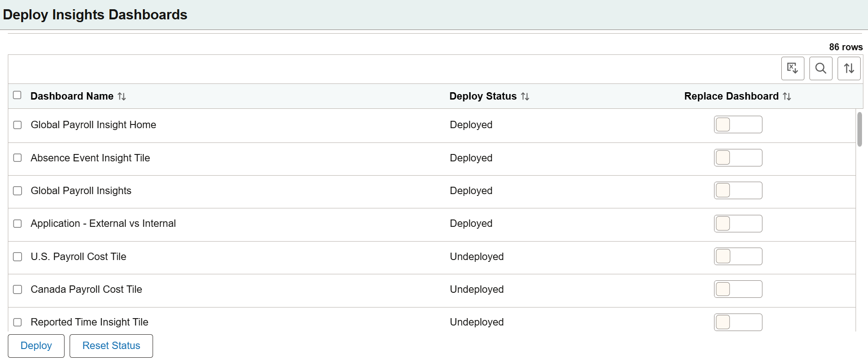
Task: Click the grid sort arrows icon
Action: (x=849, y=69)
